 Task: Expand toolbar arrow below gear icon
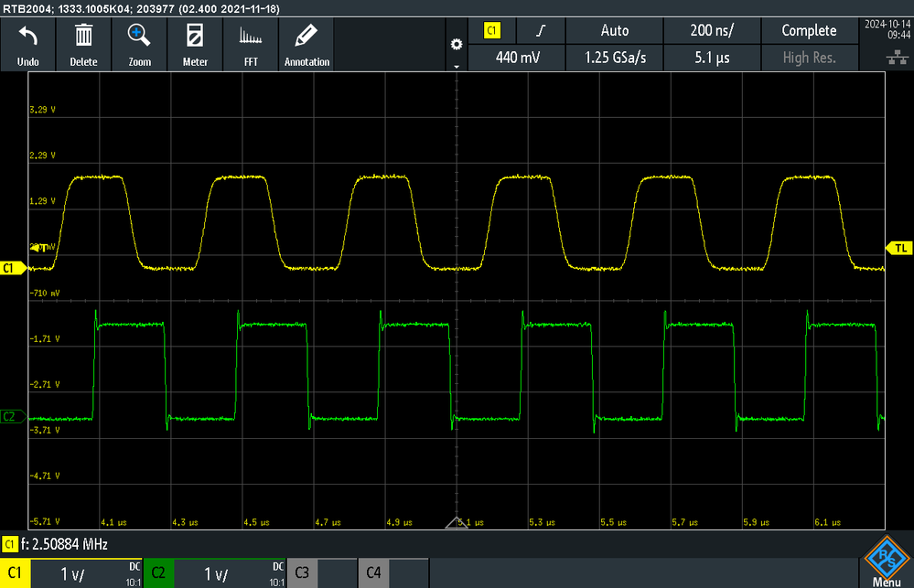point(457,67)
